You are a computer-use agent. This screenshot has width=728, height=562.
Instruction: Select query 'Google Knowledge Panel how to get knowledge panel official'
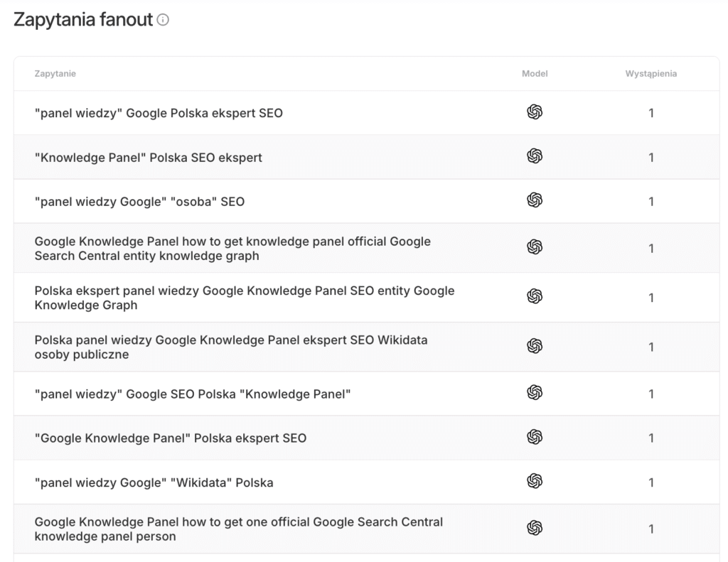232,249
